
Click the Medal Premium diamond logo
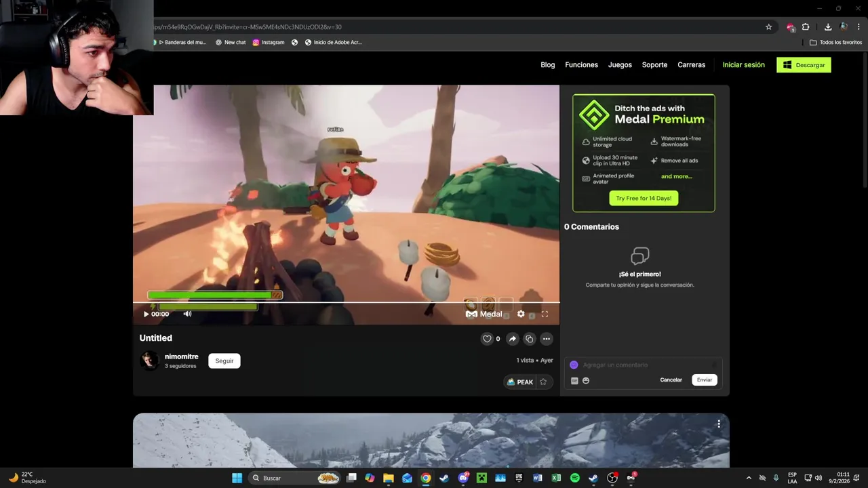595,115
